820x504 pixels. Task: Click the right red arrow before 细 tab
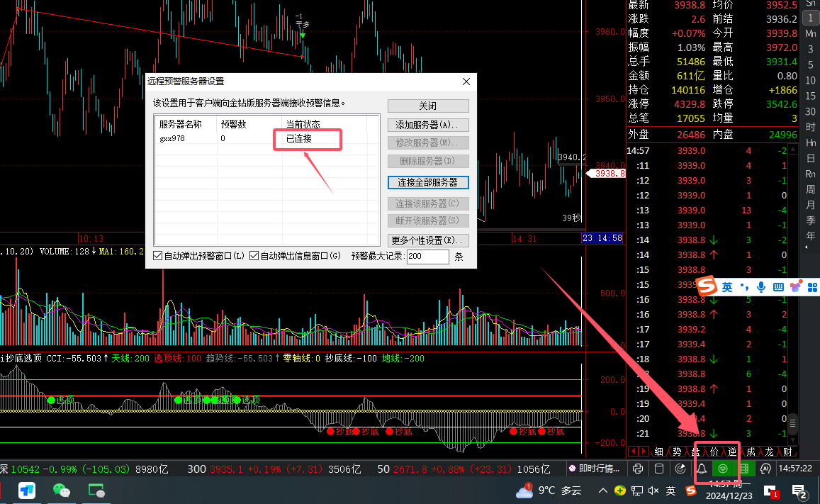tap(644, 452)
